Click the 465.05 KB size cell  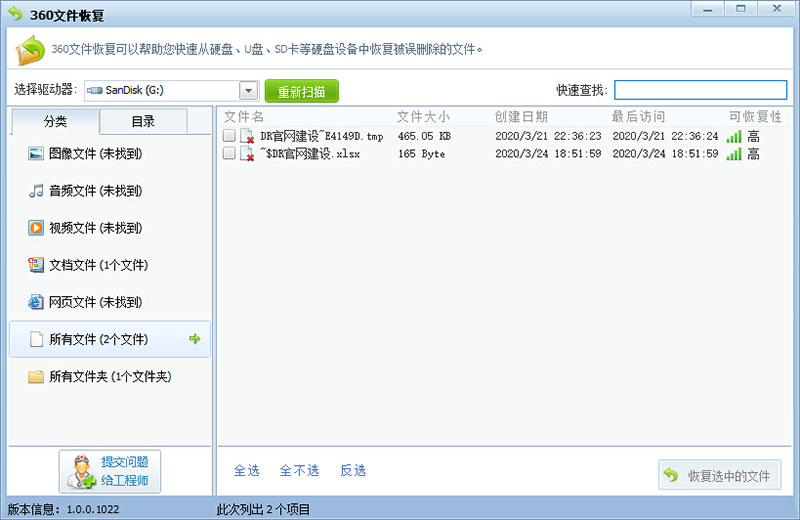(424, 136)
